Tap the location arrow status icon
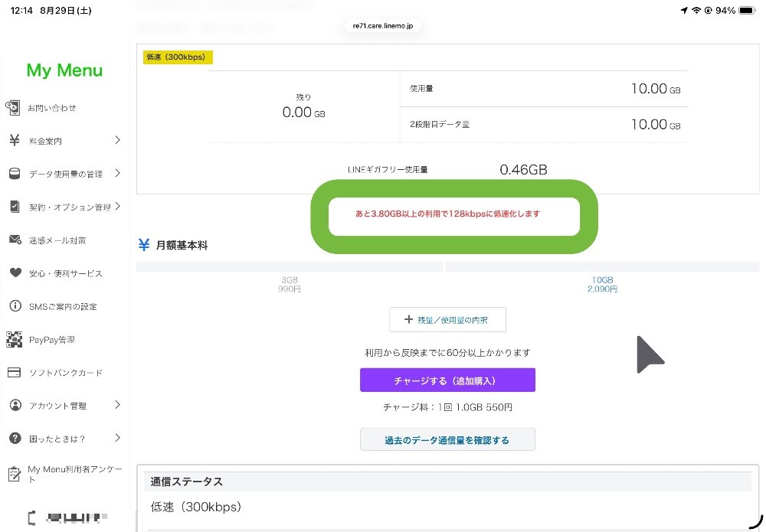 (x=684, y=10)
